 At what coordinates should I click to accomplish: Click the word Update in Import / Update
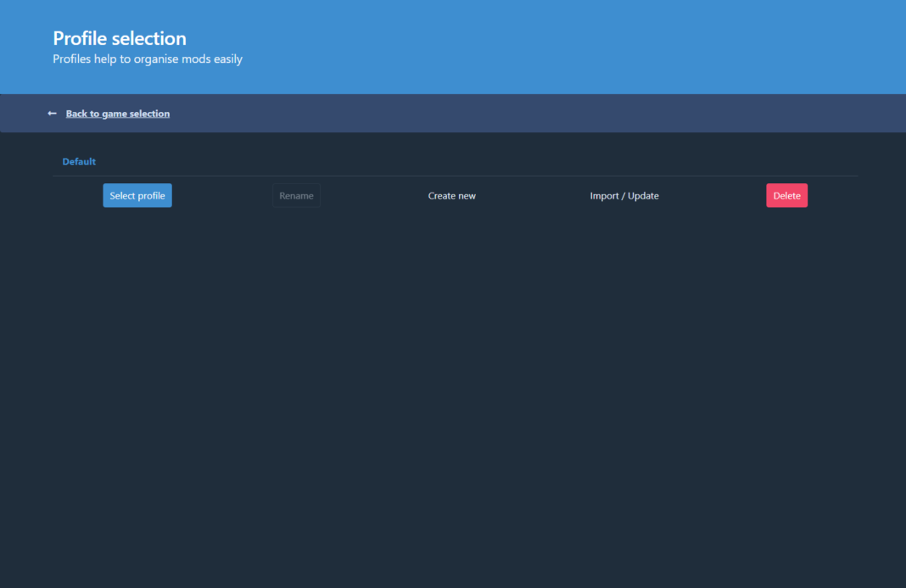tap(643, 196)
